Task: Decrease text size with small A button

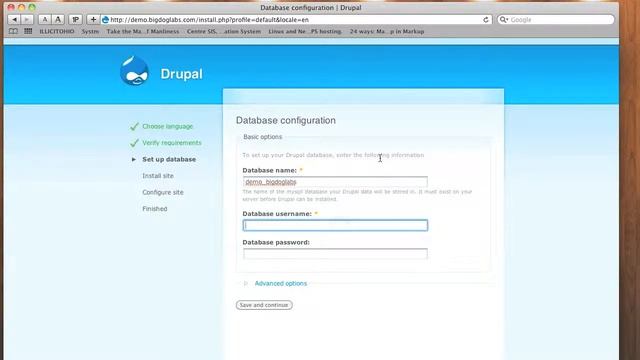Action: coord(45,19)
